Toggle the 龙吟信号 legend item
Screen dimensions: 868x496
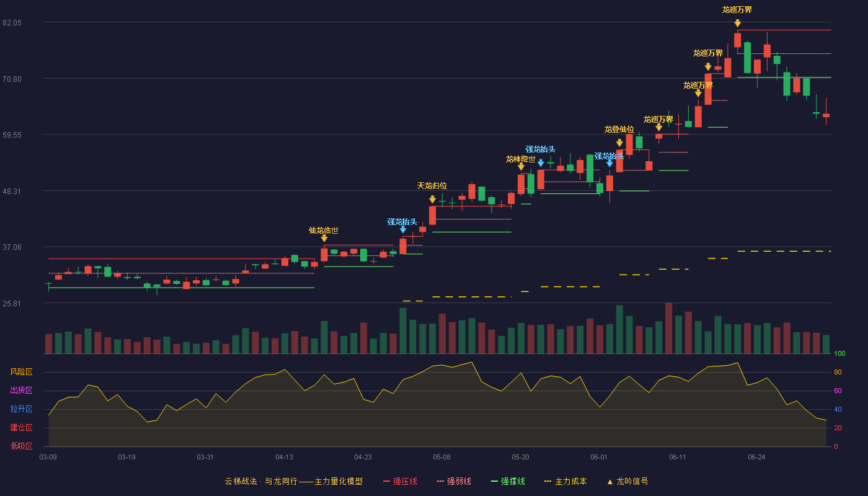627,481
